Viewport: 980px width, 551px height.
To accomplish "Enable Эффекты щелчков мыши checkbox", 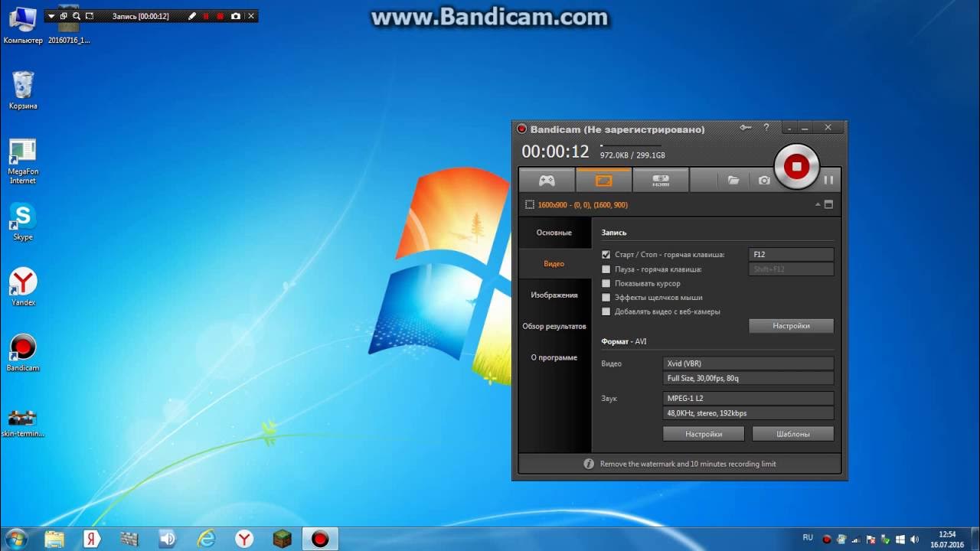I will tap(606, 298).
